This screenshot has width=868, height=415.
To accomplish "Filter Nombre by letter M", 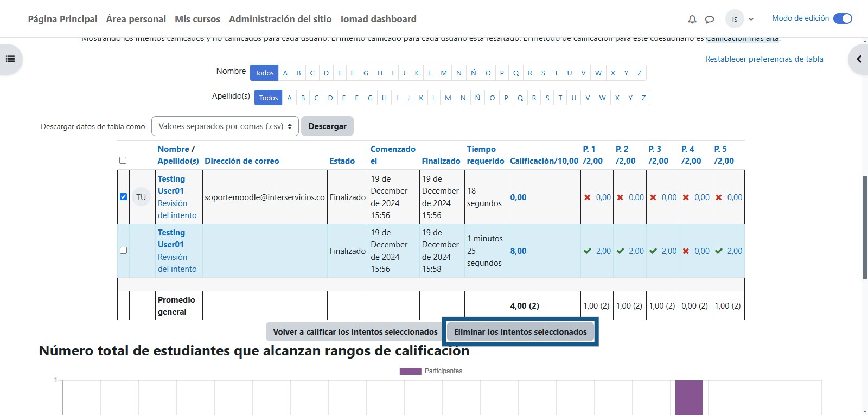I will click(444, 73).
